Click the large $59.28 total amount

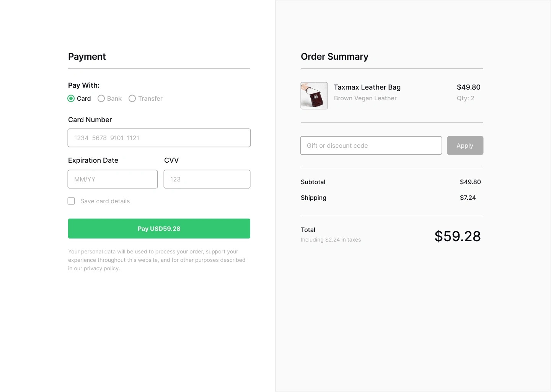coord(457,236)
